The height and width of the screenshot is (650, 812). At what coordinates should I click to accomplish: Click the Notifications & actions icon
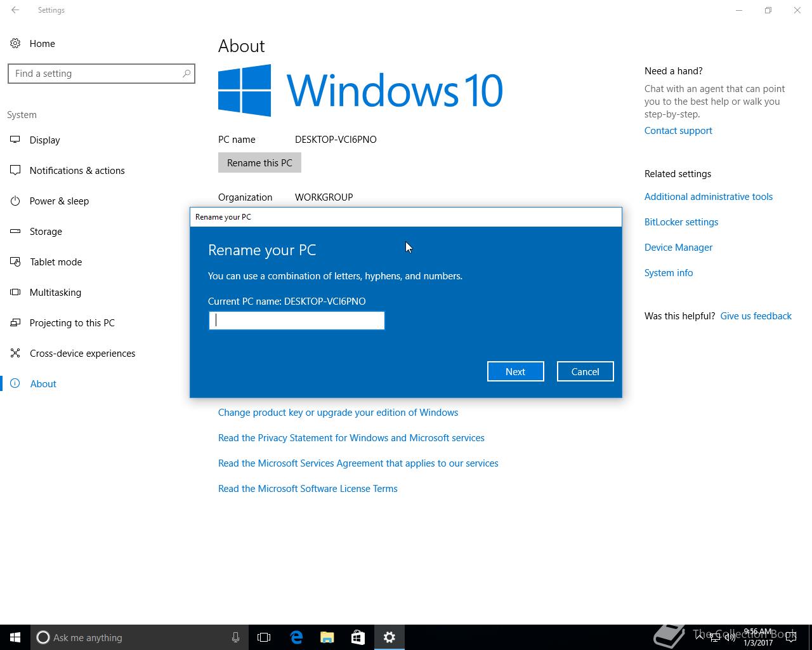point(15,170)
